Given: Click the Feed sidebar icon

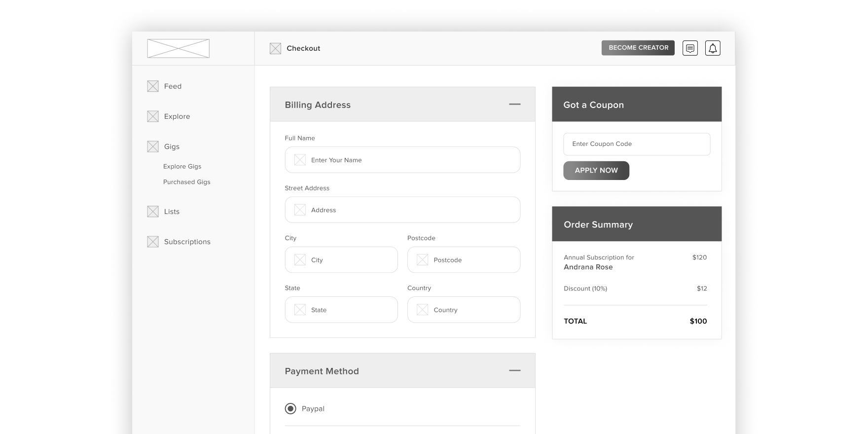Looking at the screenshot, I should click(153, 86).
